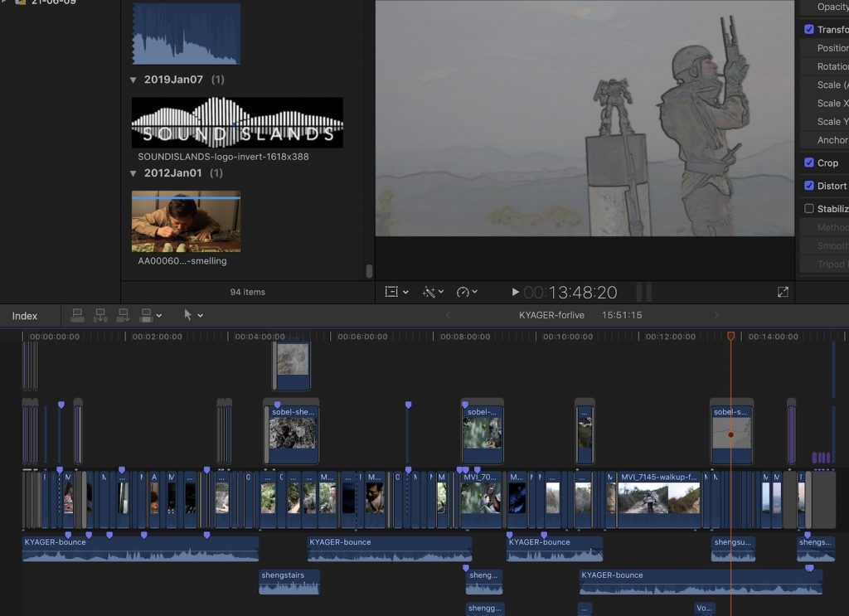Screen dimensions: 849x616
Task: Select the SOUNDISLANDS logo thumbnail
Action: (237, 123)
